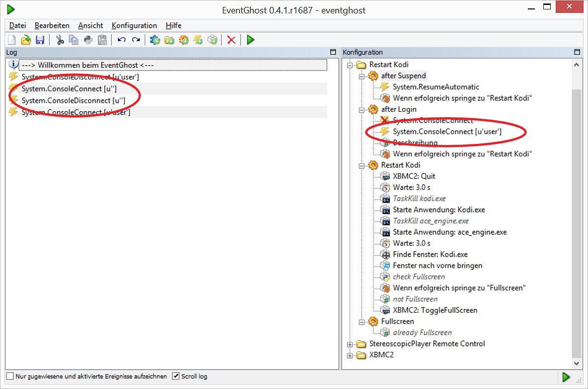
Task: Uncheck the Scroll log checkbox
Action: (x=175, y=376)
